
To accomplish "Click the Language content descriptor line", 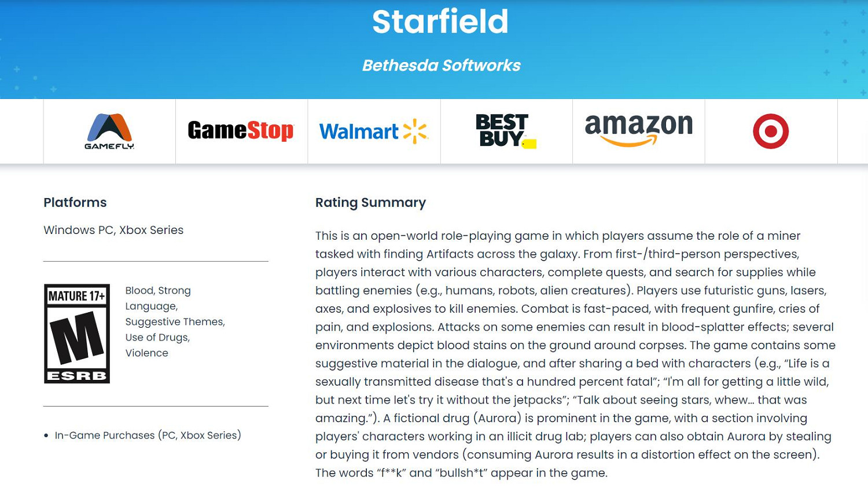I will point(151,306).
